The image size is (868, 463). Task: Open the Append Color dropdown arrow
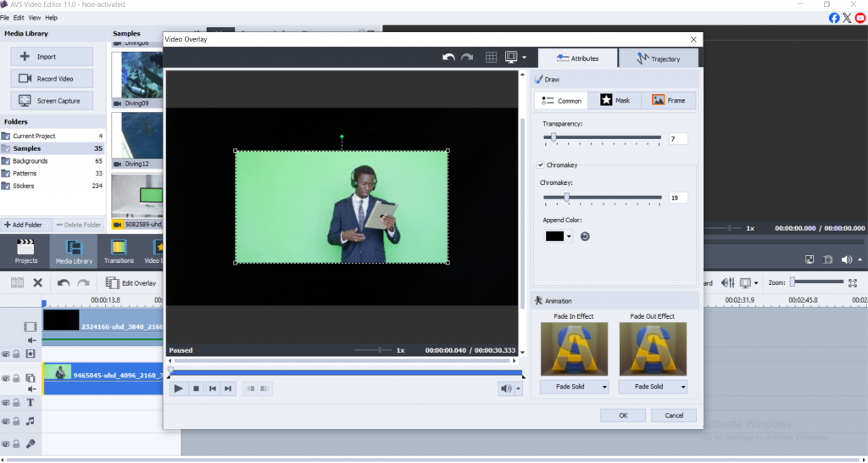click(x=570, y=237)
